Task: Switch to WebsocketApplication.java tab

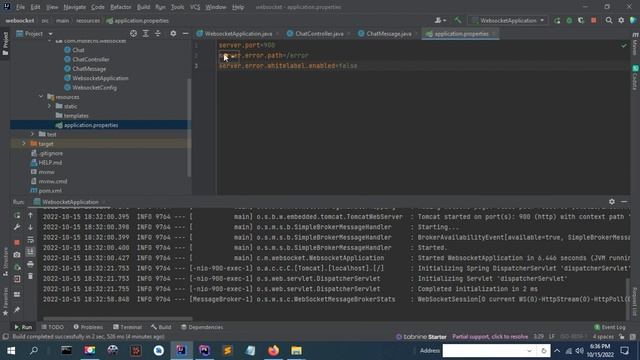Action: coord(238,34)
